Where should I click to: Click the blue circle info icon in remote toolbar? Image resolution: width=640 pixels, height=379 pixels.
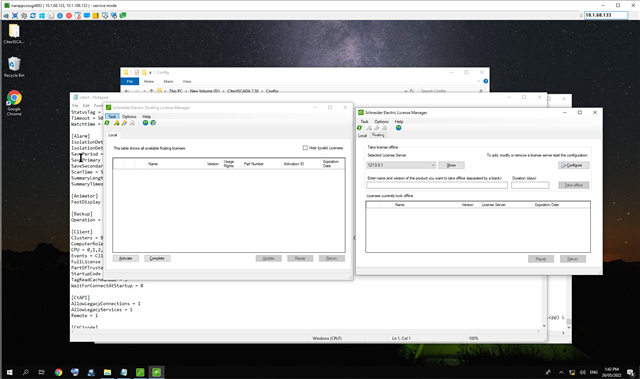point(60,16)
